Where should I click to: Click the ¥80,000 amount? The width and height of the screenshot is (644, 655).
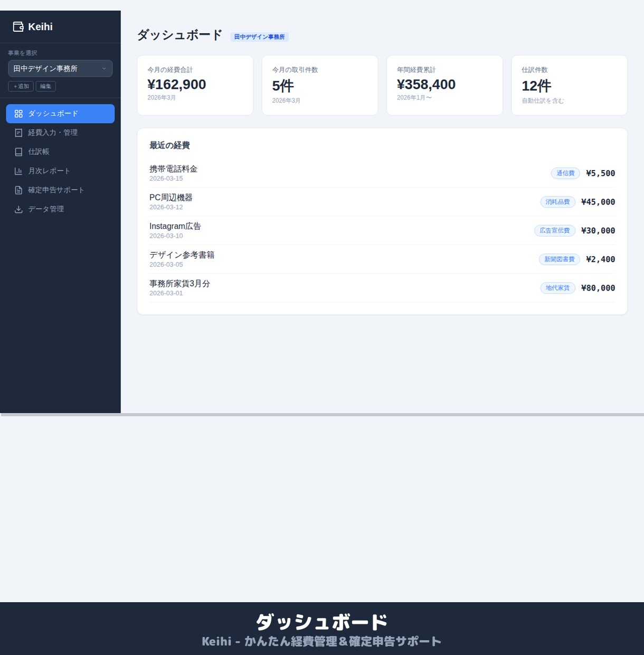598,288
